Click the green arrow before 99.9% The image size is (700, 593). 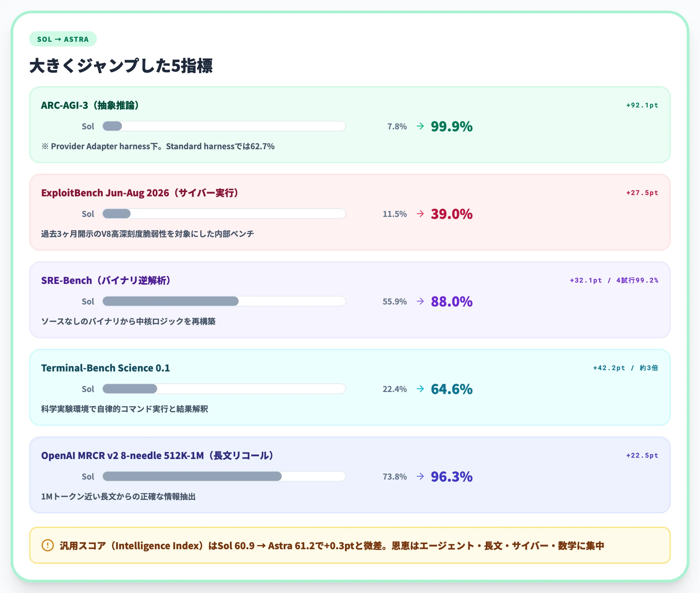pos(420,126)
